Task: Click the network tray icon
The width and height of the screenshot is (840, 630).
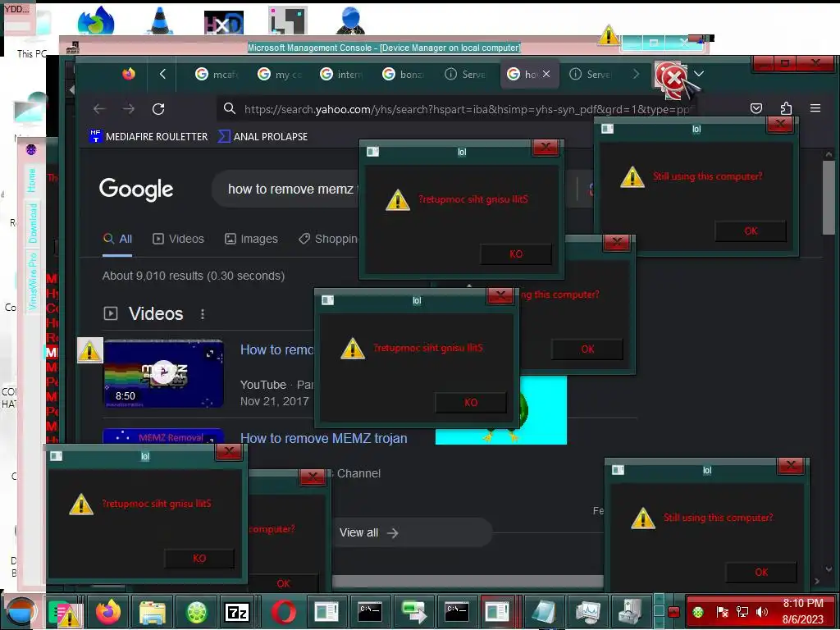Action: pyautogui.click(x=742, y=612)
